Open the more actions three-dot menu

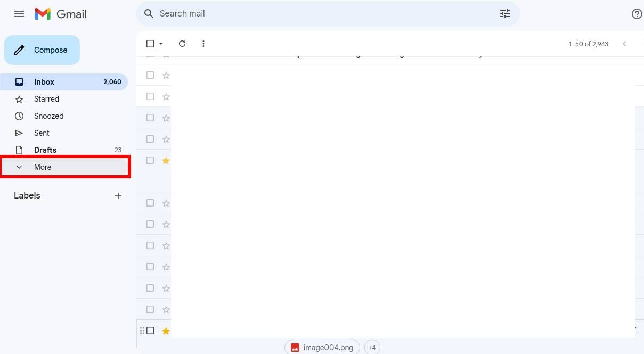(x=203, y=44)
